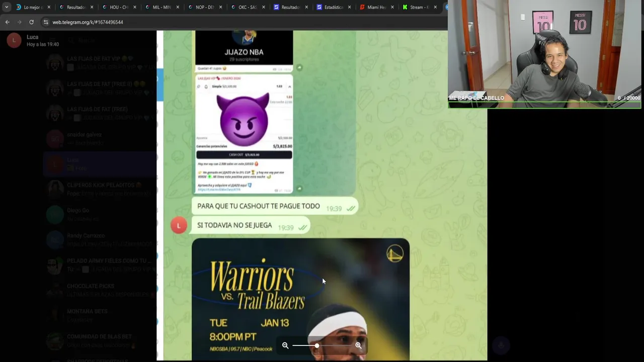Close the 'HOU - CH' tab
Viewport: 644px width, 362px height.
click(135, 7)
